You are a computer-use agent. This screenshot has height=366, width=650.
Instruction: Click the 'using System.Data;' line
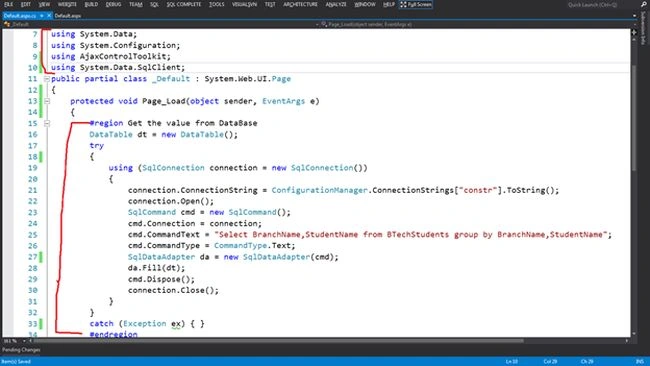pos(94,34)
